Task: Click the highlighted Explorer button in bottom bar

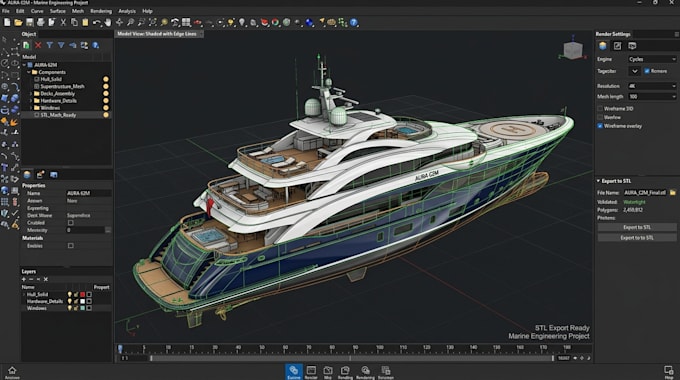Action: coord(294,372)
